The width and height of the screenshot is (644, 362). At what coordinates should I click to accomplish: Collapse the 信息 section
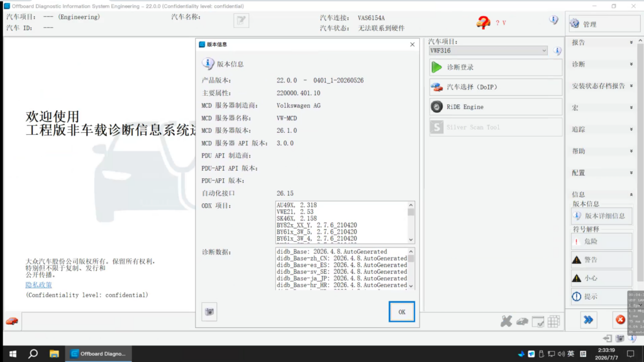(x=602, y=194)
